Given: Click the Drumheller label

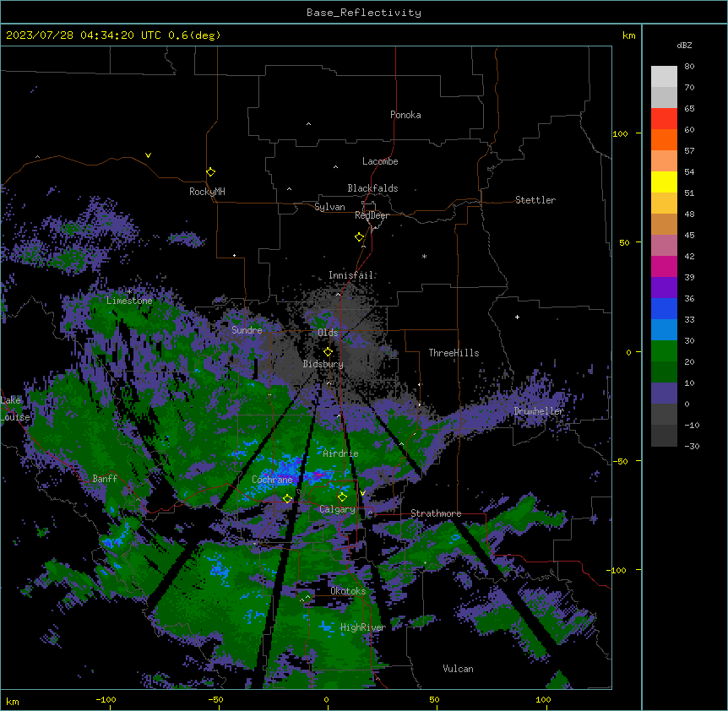Looking at the screenshot, I should (539, 411).
